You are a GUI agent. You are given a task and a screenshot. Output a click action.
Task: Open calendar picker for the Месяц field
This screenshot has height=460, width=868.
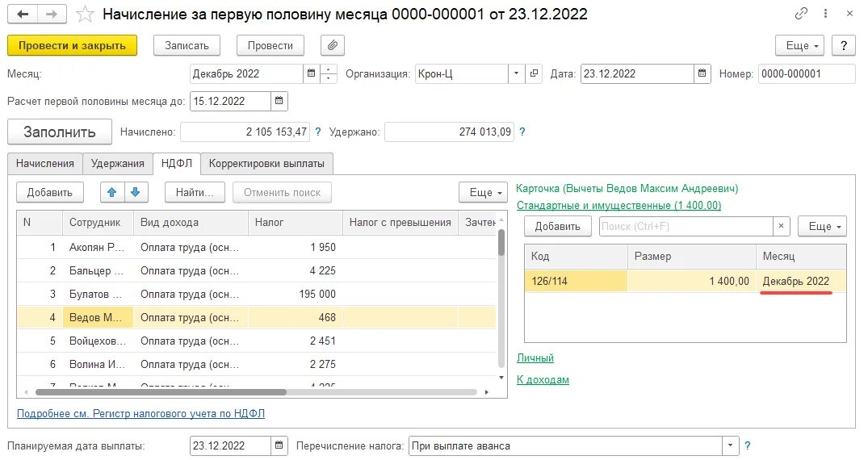click(311, 73)
